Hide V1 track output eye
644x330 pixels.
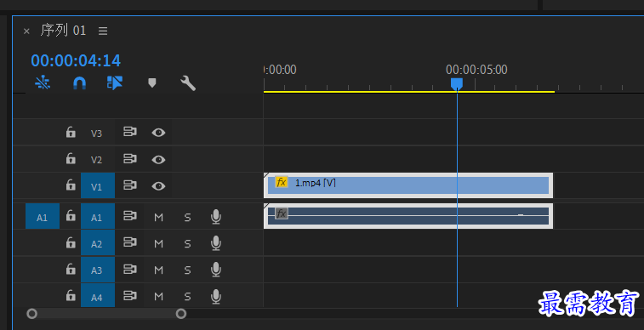(x=158, y=186)
